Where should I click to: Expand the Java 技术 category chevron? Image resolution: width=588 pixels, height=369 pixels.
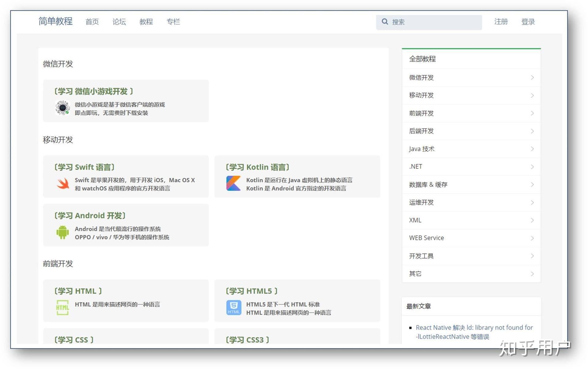[532, 149]
